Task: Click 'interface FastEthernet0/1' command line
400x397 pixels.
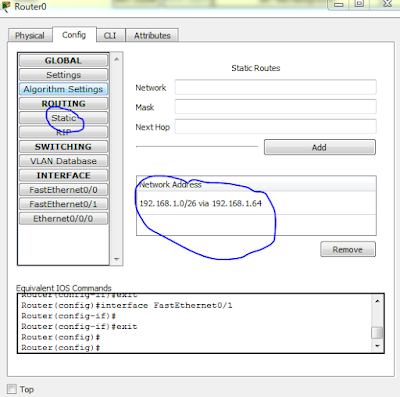Action: (x=127, y=305)
